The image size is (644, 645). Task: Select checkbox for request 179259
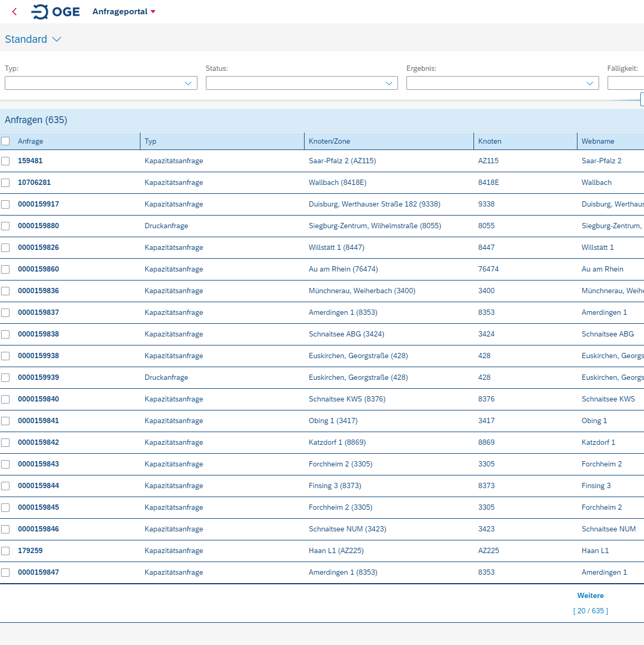pyautogui.click(x=5, y=551)
